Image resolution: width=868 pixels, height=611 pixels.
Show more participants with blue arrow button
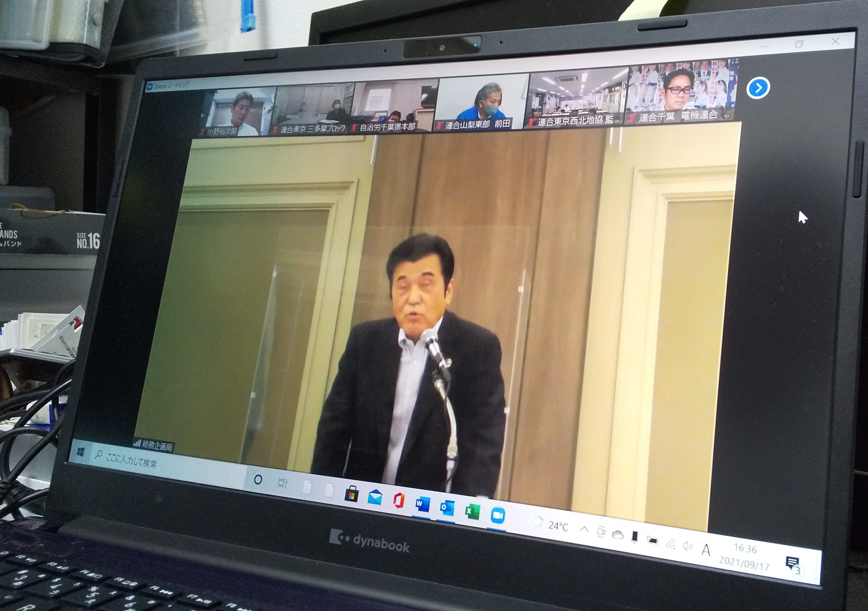758,88
